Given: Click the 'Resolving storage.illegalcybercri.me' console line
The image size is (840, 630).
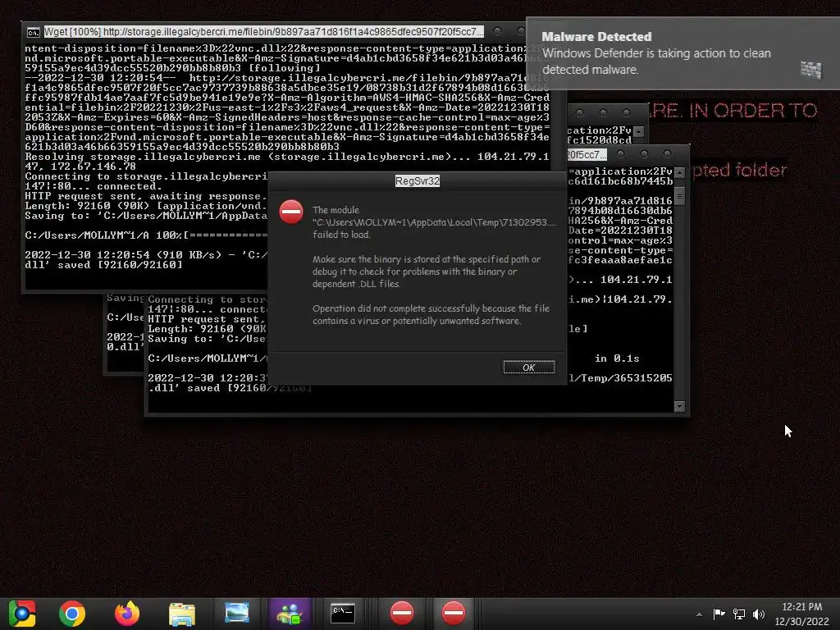Looking at the screenshot, I should coord(286,162).
